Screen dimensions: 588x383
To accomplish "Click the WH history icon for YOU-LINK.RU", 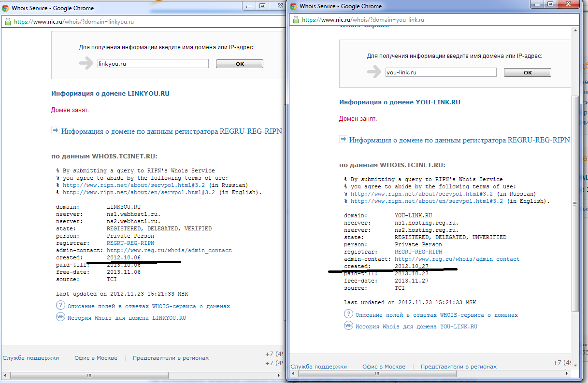I will click(348, 326).
